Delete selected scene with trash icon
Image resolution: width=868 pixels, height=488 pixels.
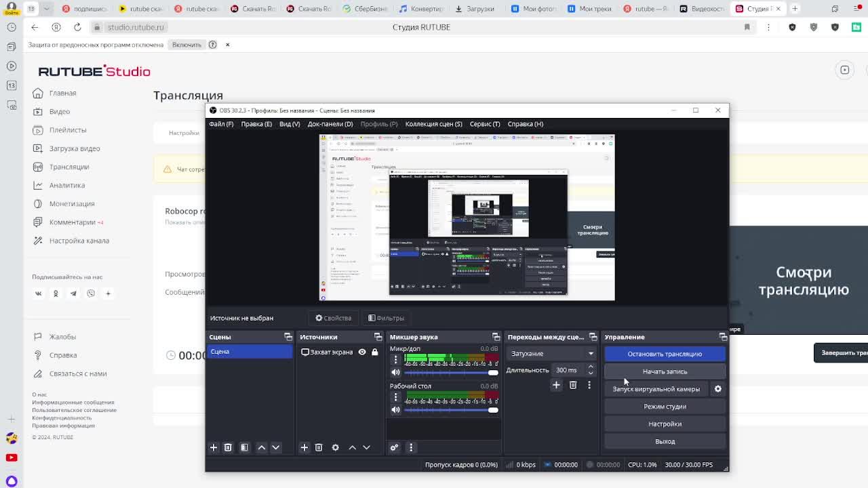tap(228, 447)
